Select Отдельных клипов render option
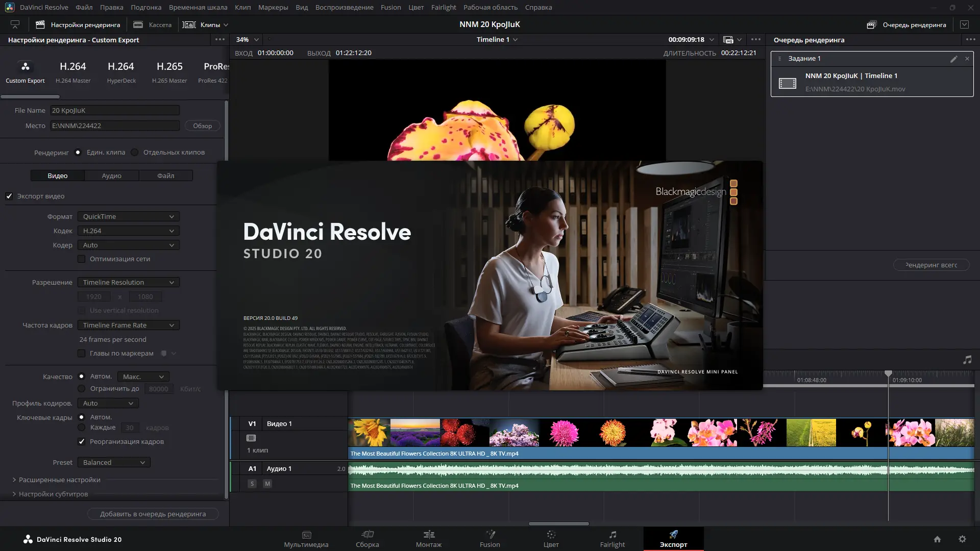Viewport: 980px width, 551px height. pos(135,153)
